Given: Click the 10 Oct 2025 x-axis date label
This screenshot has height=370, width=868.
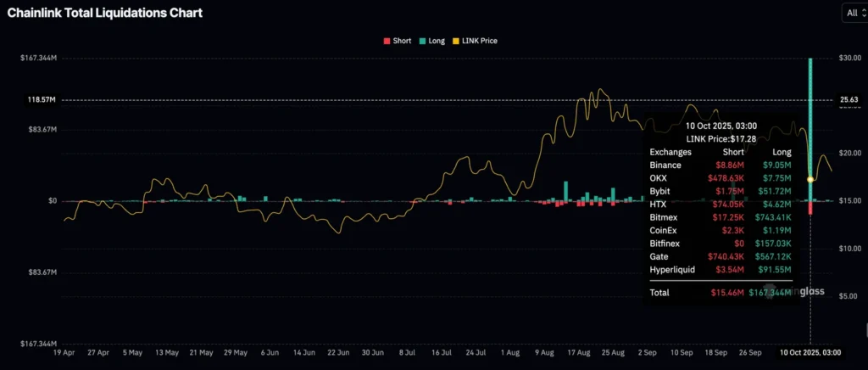Looking at the screenshot, I should [811, 351].
